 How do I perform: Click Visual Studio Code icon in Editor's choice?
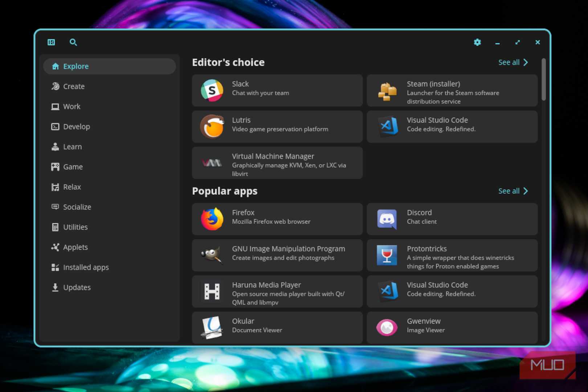click(387, 126)
